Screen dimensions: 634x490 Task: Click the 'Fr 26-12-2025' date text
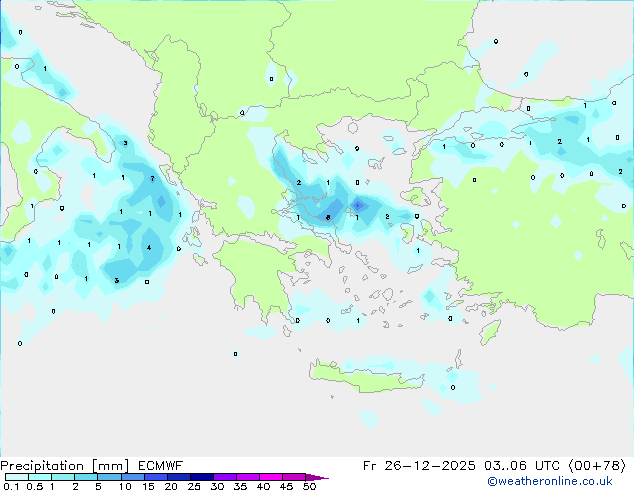419,466
